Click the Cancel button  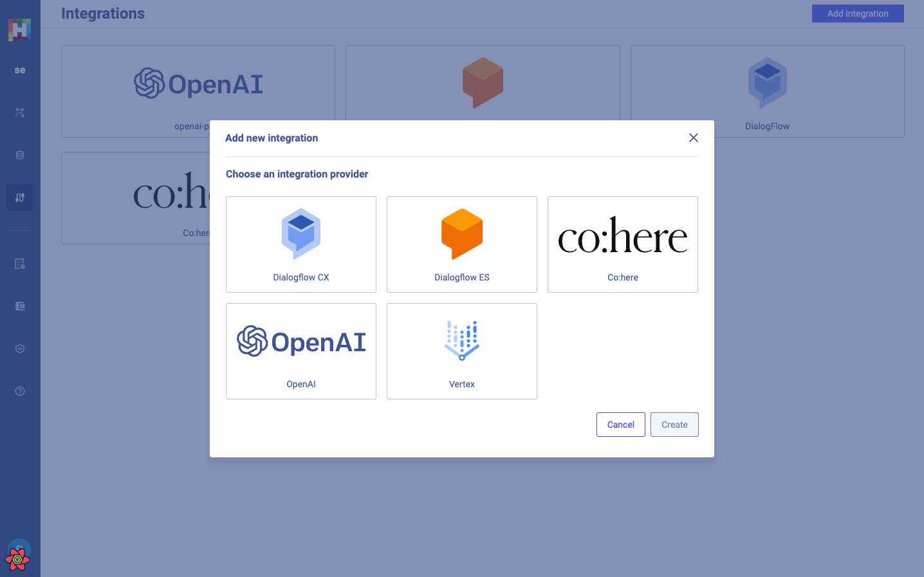pyautogui.click(x=620, y=425)
